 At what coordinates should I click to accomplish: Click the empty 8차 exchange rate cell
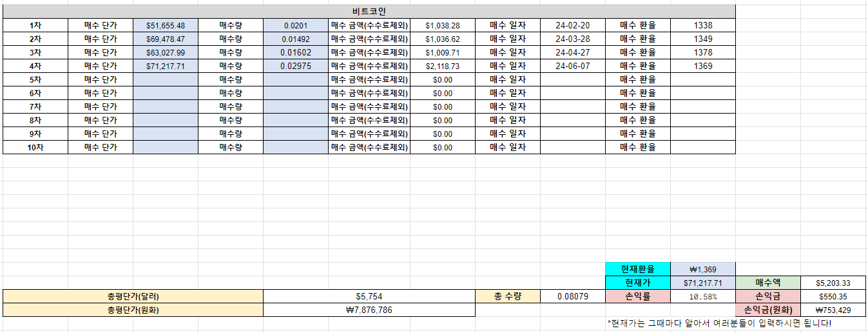point(703,120)
